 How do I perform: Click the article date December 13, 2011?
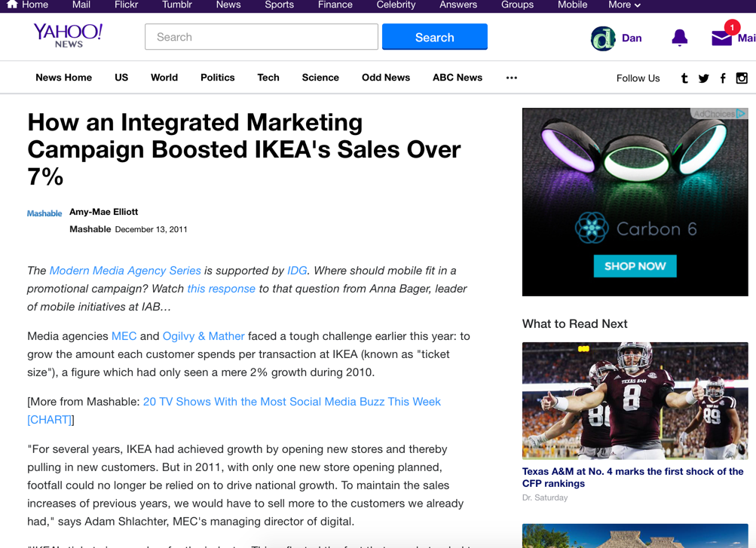click(151, 229)
